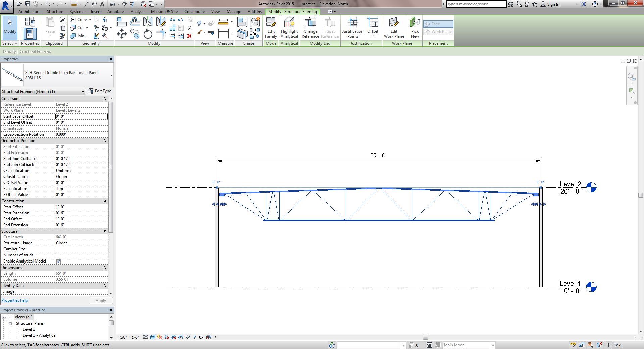
Task: Select the Highlight Analytical tool
Action: pos(289,27)
